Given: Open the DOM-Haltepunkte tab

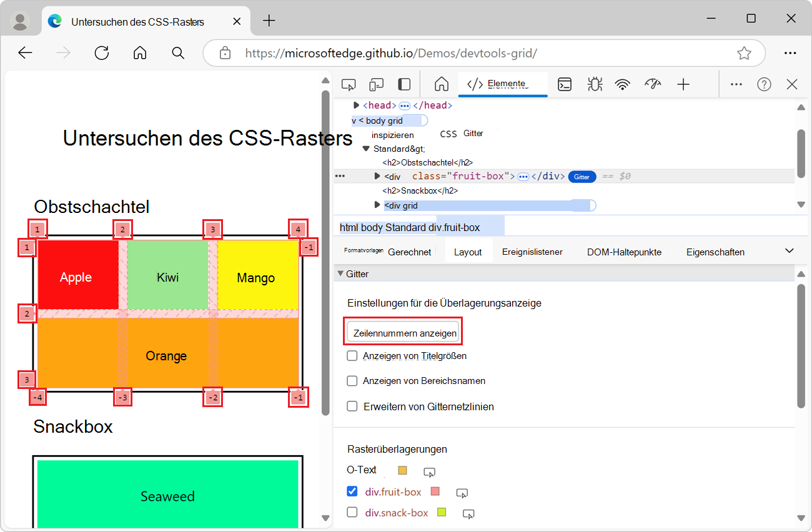Looking at the screenshot, I should click(x=624, y=252).
